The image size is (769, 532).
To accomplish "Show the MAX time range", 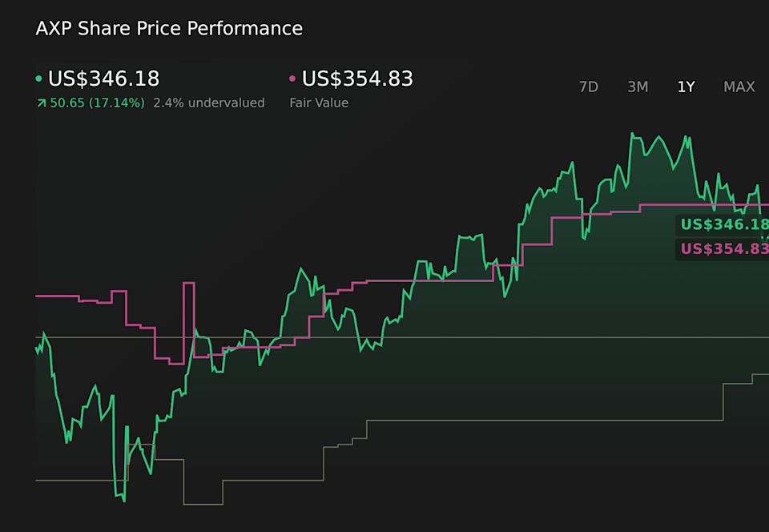I will point(739,87).
